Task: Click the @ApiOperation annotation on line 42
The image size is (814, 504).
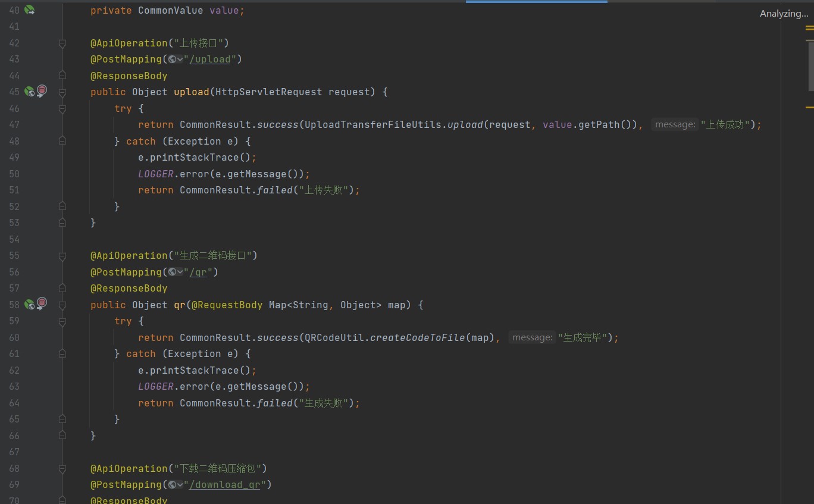Action: [129, 43]
